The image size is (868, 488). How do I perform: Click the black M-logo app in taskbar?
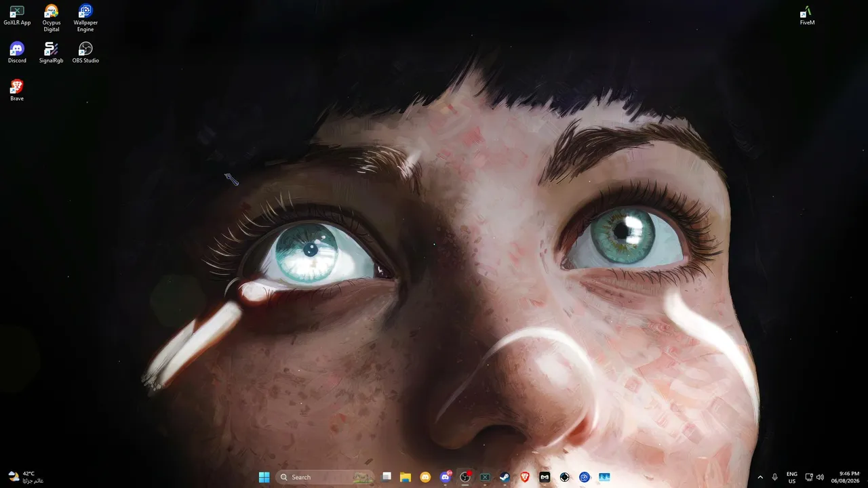[x=545, y=477]
